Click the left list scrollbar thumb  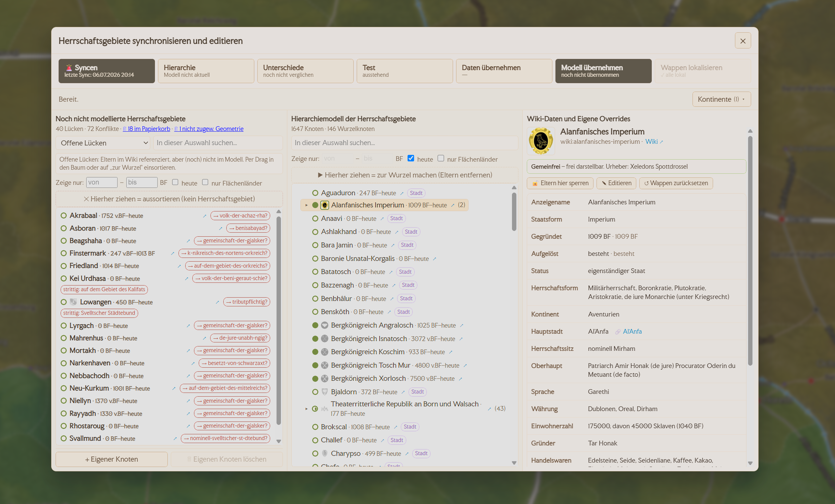279,320
